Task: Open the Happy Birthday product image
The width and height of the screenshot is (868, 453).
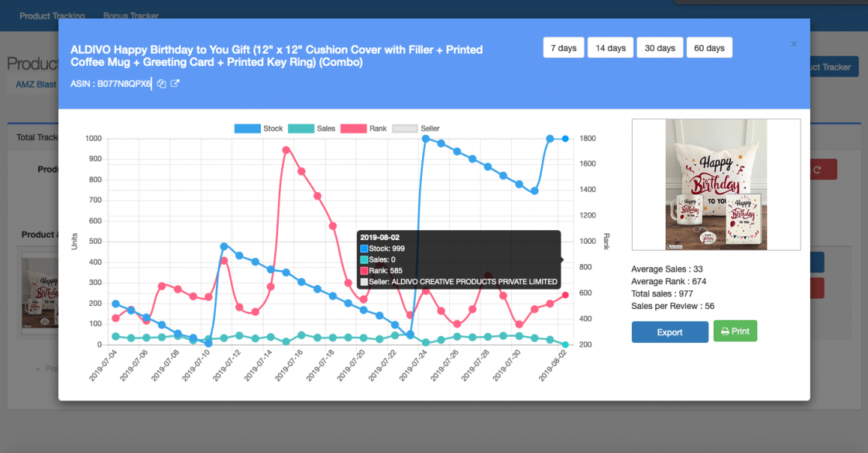Action: tap(716, 184)
